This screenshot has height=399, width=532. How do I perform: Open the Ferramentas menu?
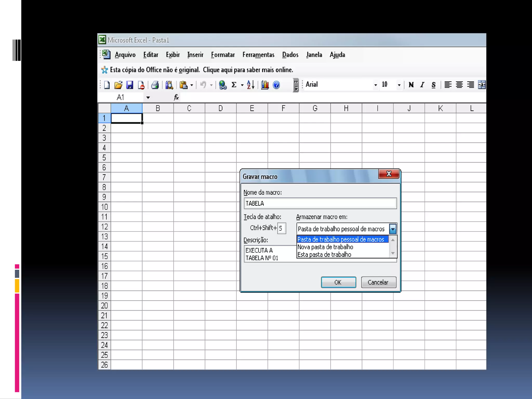pos(258,55)
